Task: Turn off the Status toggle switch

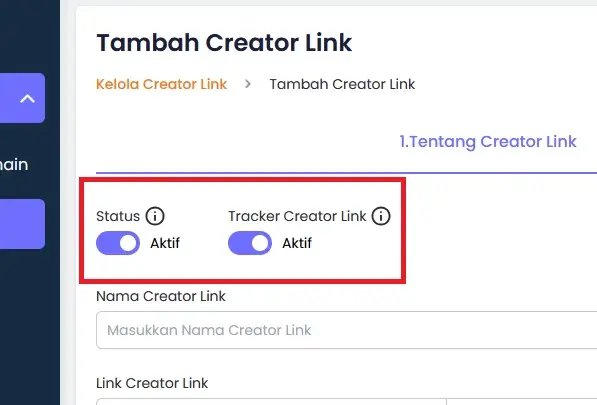Action: pyautogui.click(x=118, y=243)
